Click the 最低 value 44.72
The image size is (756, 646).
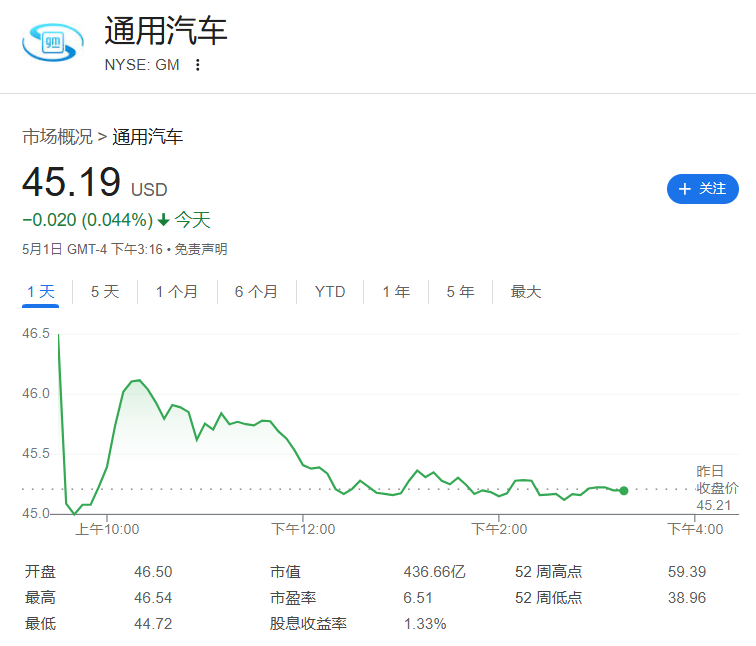[x=153, y=624]
